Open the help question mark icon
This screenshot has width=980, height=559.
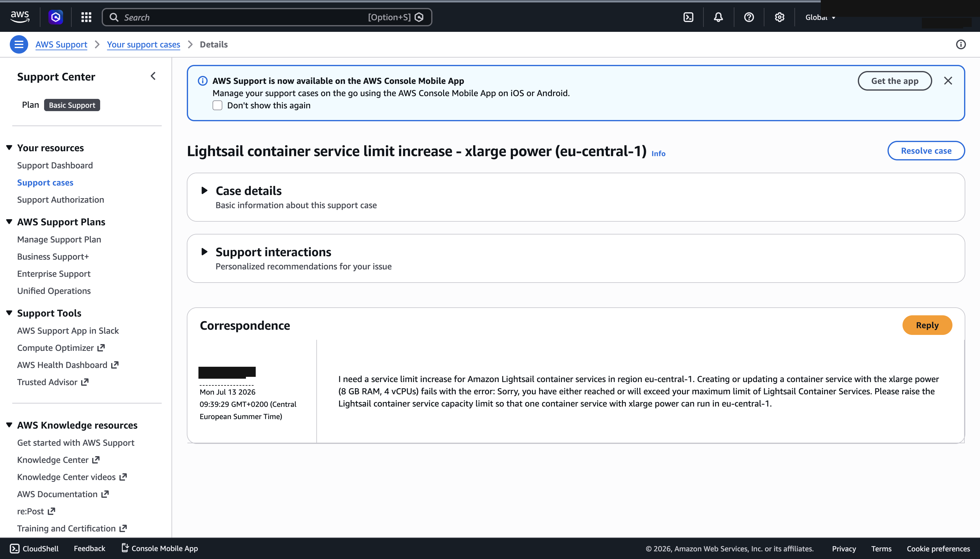click(749, 17)
